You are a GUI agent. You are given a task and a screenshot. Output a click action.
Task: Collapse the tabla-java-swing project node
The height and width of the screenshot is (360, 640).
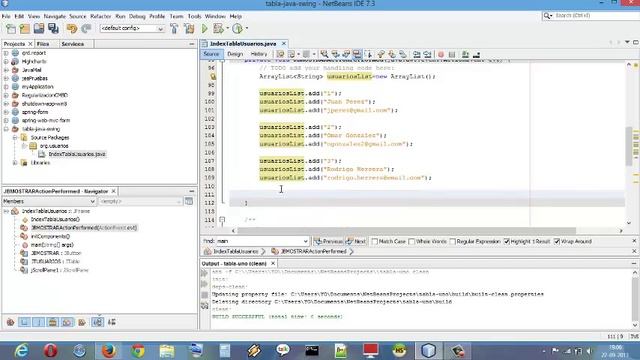click(x=6, y=129)
